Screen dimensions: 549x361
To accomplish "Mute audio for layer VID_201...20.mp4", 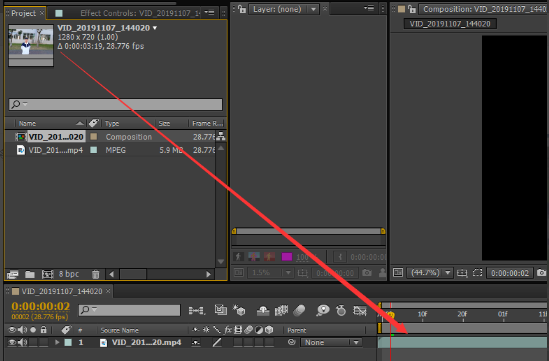I will [x=23, y=342].
